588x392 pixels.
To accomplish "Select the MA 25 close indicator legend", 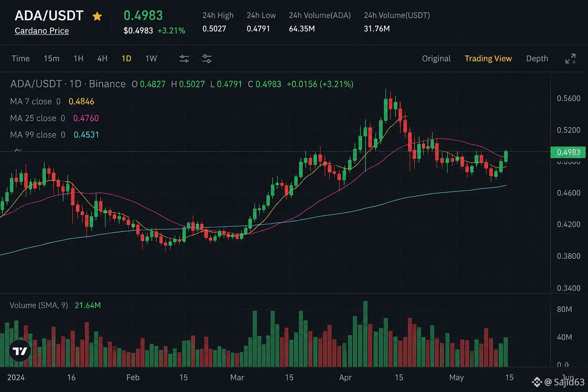I will 38,118.
